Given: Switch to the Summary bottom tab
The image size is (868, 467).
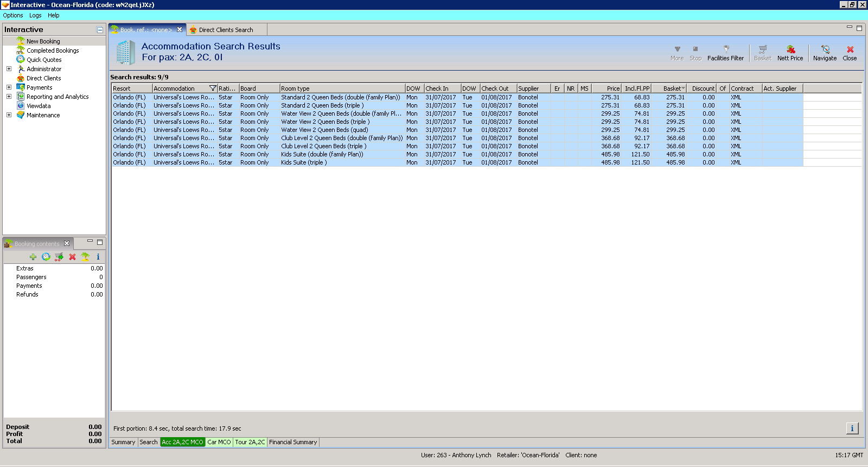Looking at the screenshot, I should point(123,442).
